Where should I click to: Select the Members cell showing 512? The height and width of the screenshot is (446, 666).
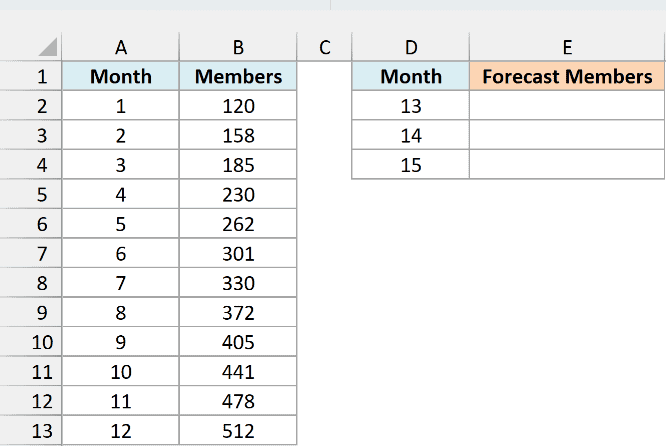pos(238,430)
